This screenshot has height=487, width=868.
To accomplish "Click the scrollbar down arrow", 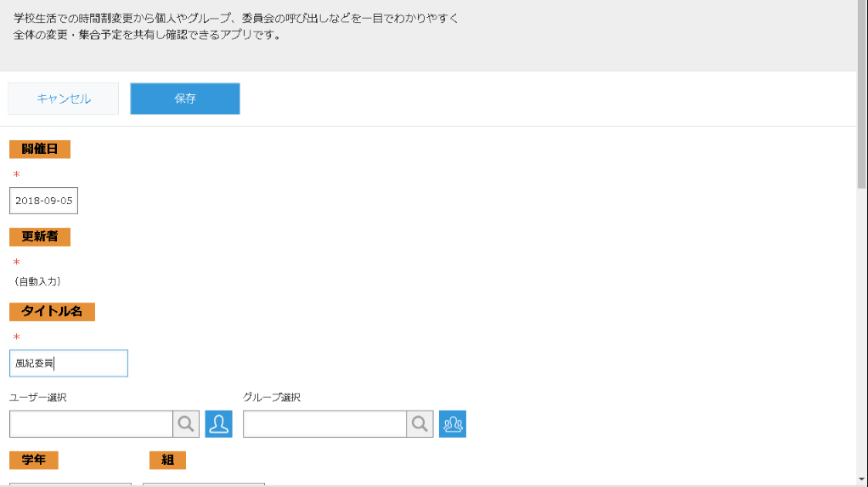I will [862, 479].
